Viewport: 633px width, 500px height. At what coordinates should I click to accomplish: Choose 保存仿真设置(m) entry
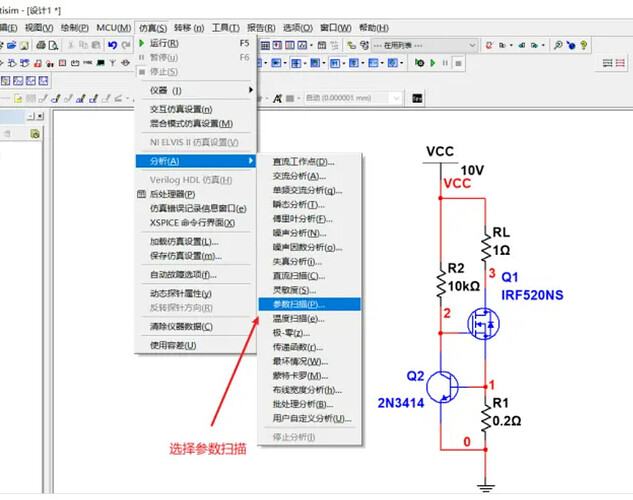click(x=195, y=256)
